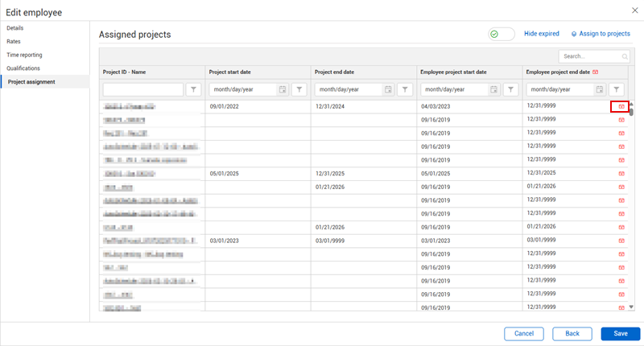Click the Project ID - Name filter text field
This screenshot has height=346, width=644.
click(x=143, y=89)
